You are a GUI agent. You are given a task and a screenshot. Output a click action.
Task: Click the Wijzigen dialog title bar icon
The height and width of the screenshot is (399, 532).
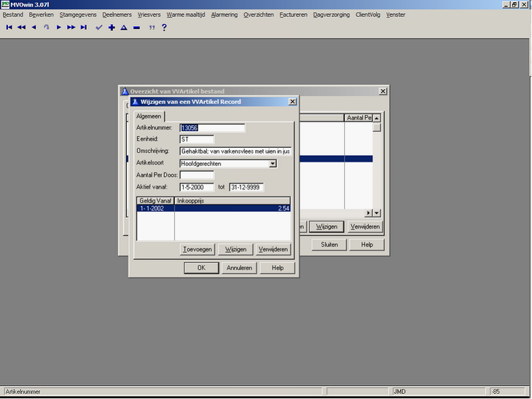(x=135, y=102)
